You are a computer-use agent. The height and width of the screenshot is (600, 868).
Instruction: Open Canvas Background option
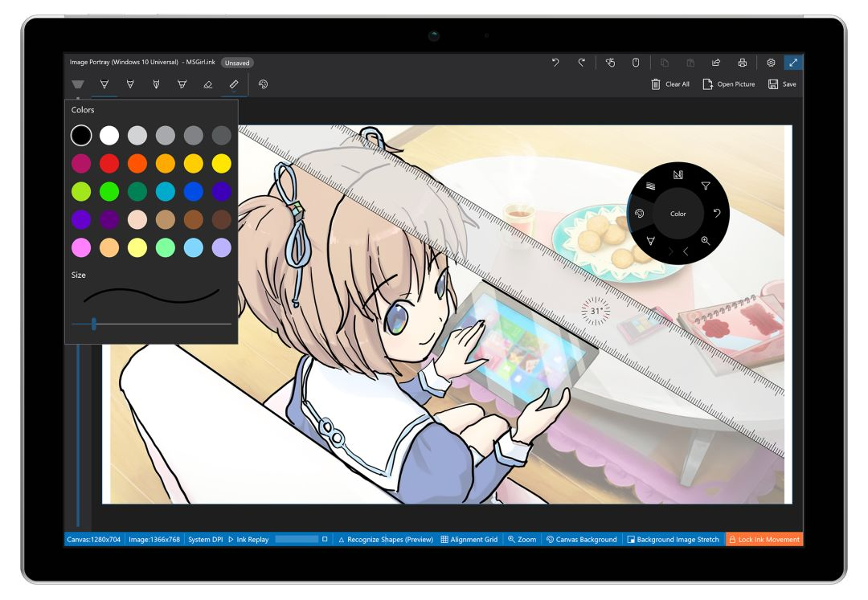[x=581, y=539]
